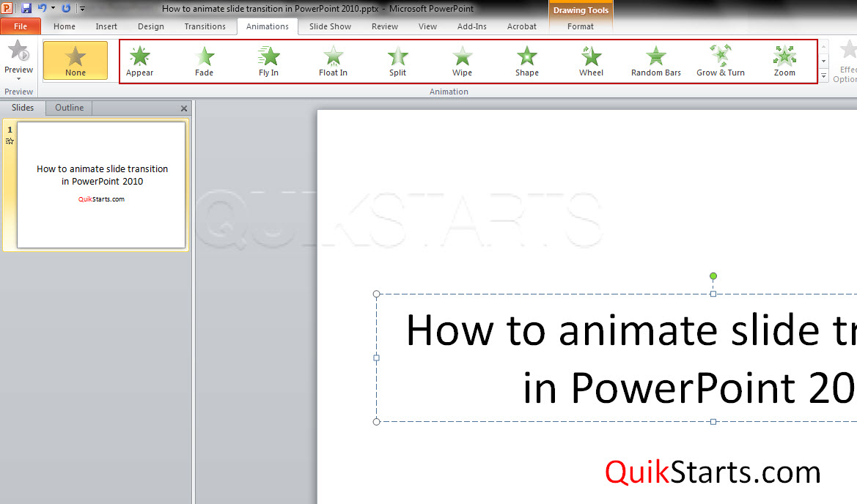The height and width of the screenshot is (504, 857).
Task: Apply the Split animation effect
Action: pyautogui.click(x=397, y=61)
